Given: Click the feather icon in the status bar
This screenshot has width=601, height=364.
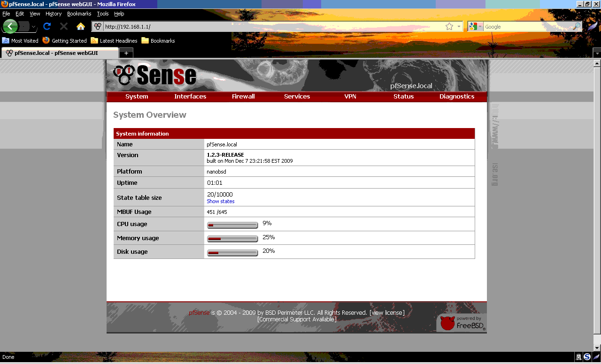Looking at the screenshot, I should (596, 357).
